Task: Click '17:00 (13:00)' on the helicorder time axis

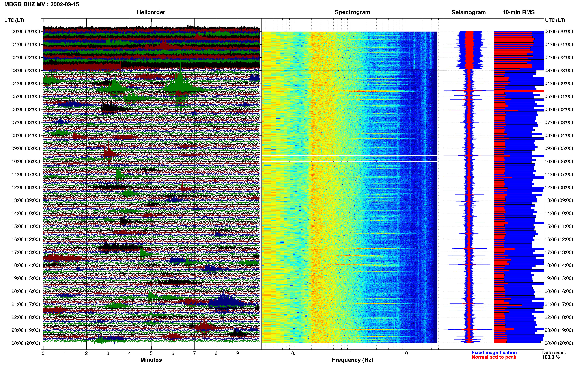Action: point(26,252)
